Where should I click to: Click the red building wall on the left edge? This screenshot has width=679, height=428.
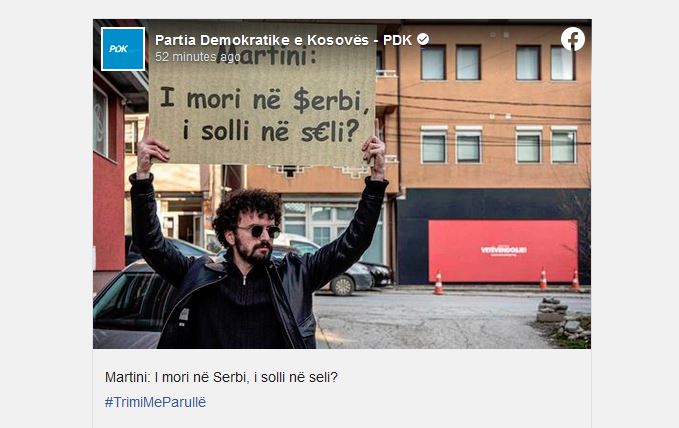click(x=108, y=182)
